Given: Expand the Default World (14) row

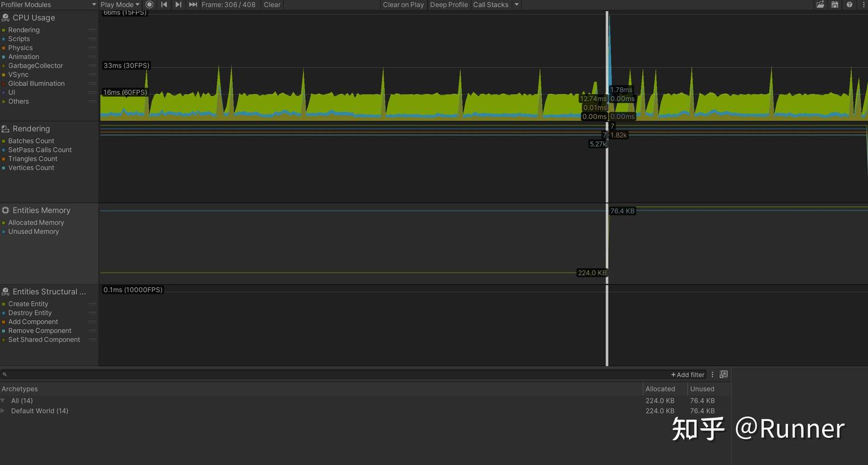Looking at the screenshot, I should pyautogui.click(x=3, y=411).
